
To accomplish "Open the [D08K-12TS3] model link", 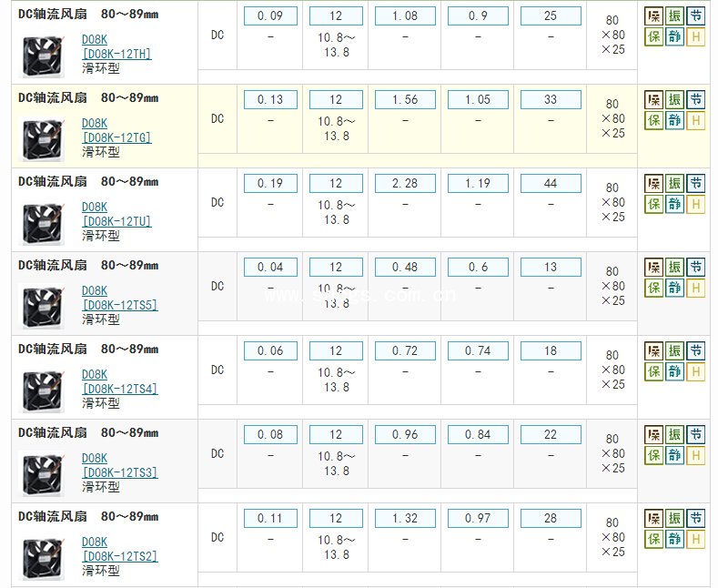I will [120, 473].
